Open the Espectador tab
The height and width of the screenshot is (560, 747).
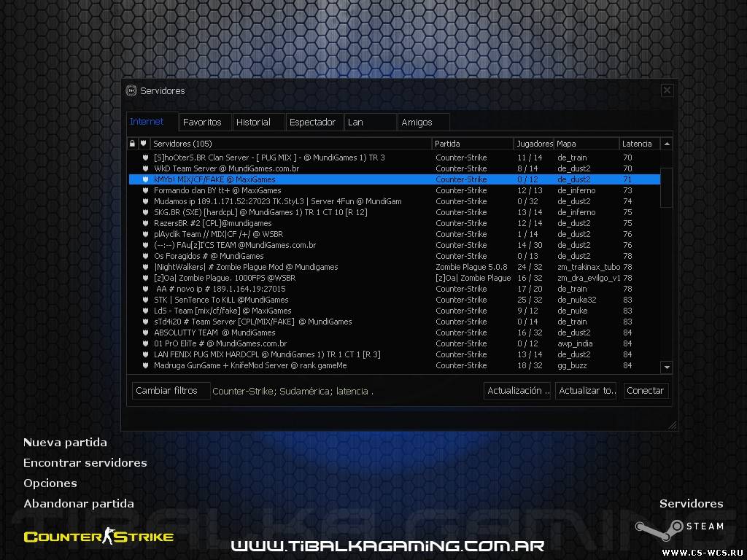click(314, 122)
